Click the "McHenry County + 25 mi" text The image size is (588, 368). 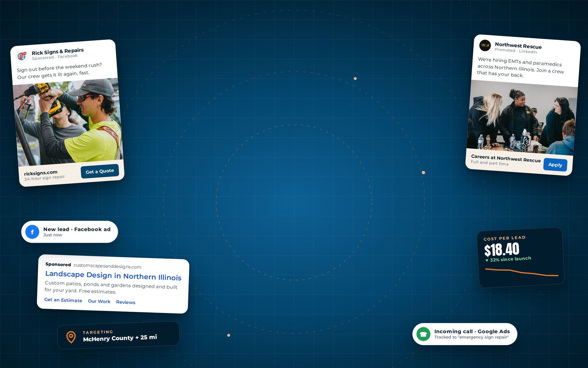coord(120,338)
